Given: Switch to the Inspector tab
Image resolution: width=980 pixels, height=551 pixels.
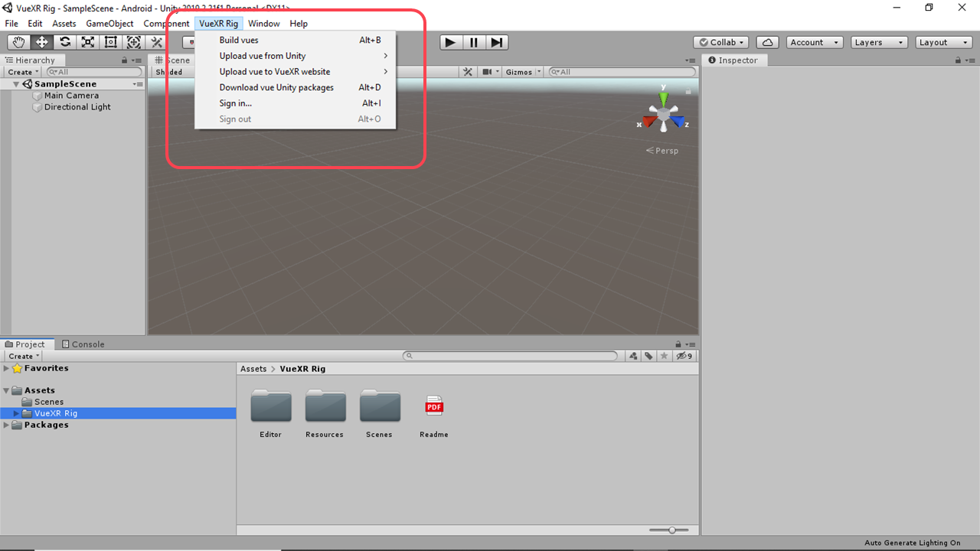Looking at the screenshot, I should [x=733, y=60].
